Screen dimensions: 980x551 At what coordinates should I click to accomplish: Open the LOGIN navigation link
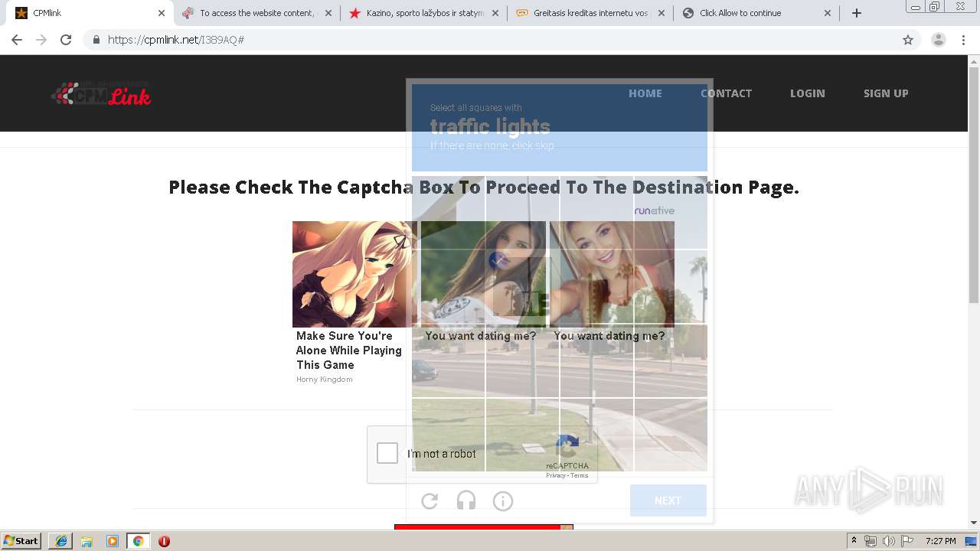point(808,93)
